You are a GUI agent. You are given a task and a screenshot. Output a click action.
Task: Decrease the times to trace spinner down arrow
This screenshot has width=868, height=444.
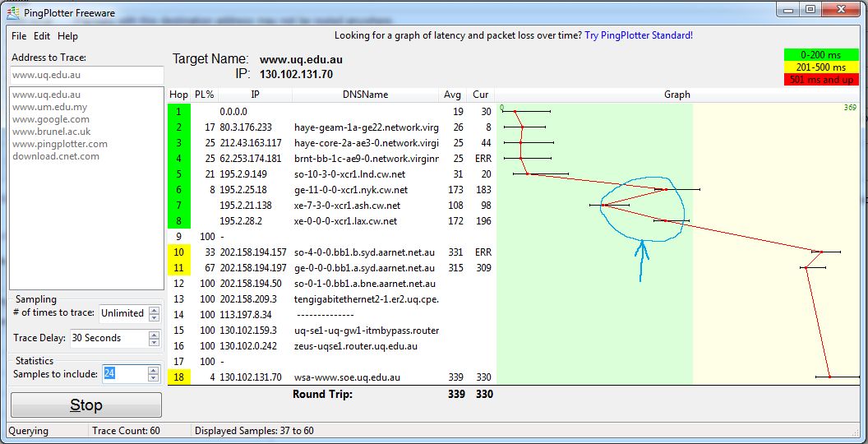coord(155,317)
